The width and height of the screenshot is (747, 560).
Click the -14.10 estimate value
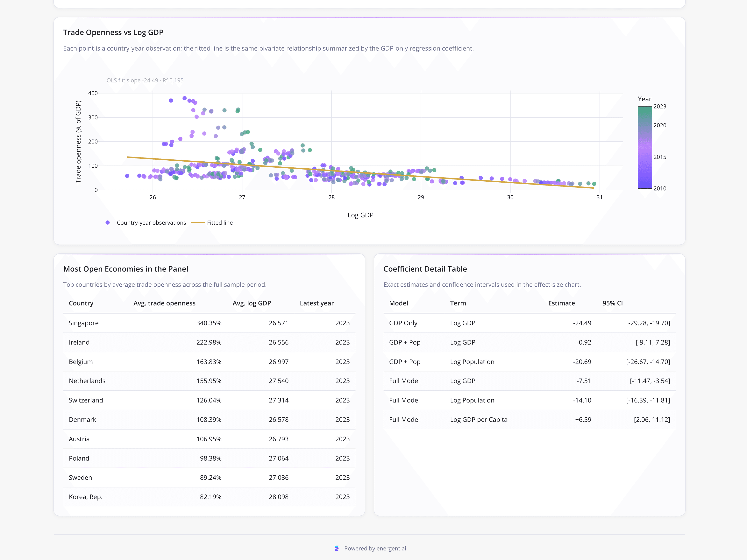click(582, 400)
